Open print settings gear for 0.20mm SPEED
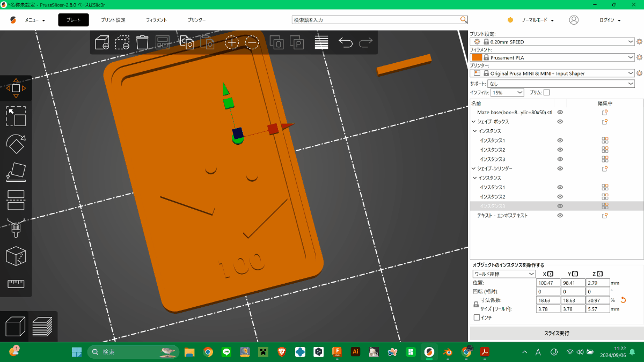The height and width of the screenshot is (362, 644). (639, 41)
